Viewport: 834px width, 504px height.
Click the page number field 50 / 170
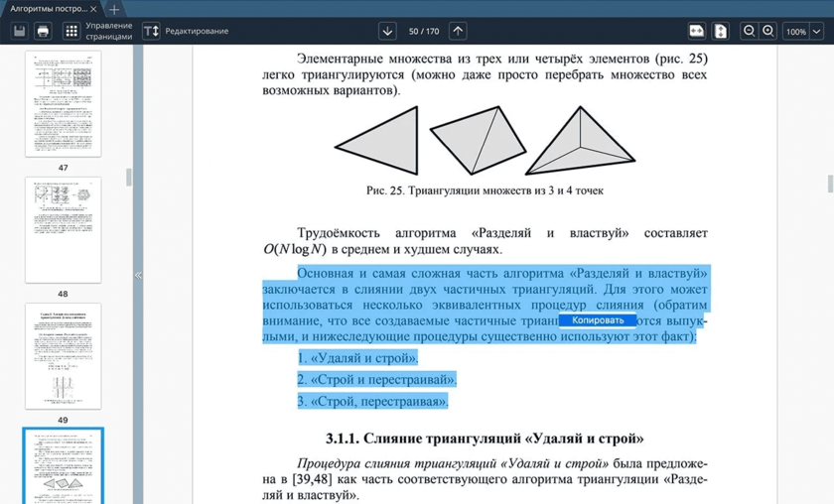(423, 31)
